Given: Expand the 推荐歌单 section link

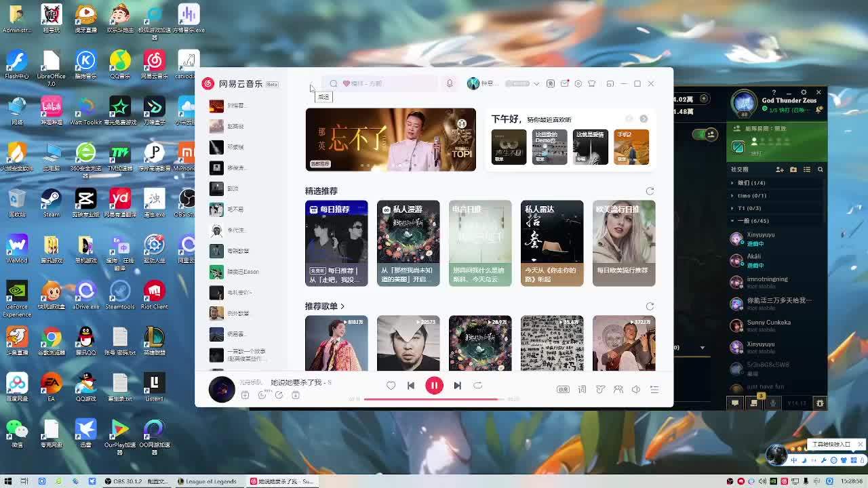Looking at the screenshot, I should [325, 306].
